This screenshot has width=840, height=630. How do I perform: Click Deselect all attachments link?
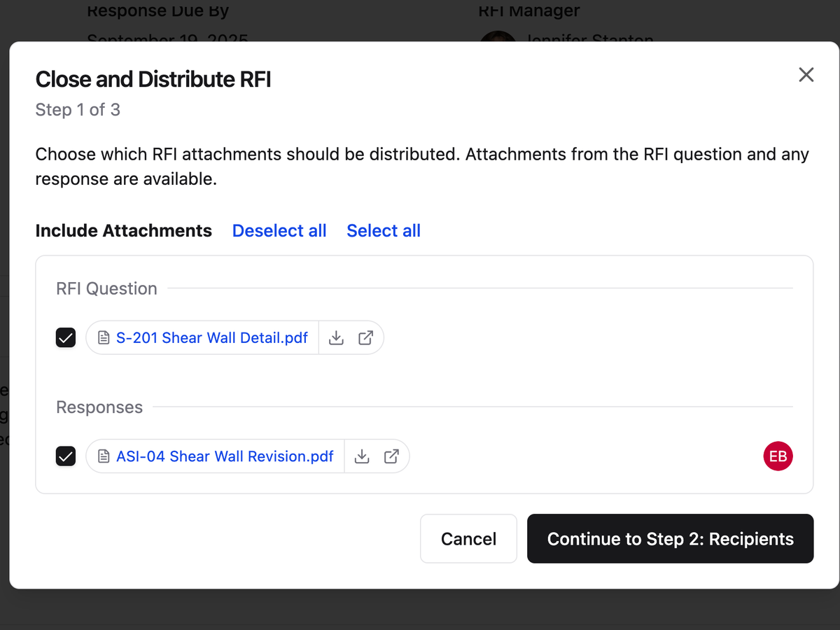[x=279, y=231]
